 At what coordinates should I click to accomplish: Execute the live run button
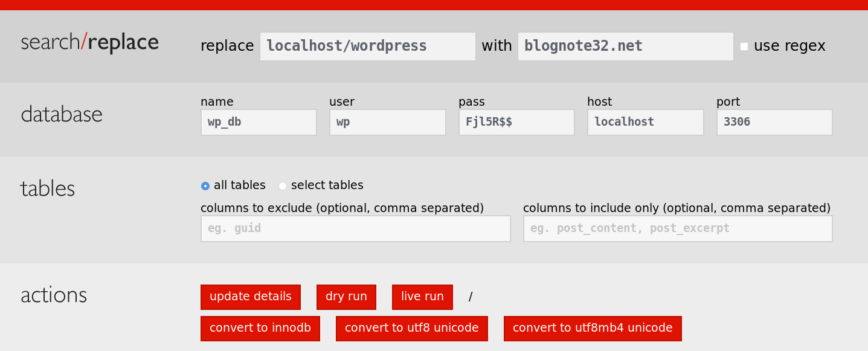pyautogui.click(x=422, y=297)
